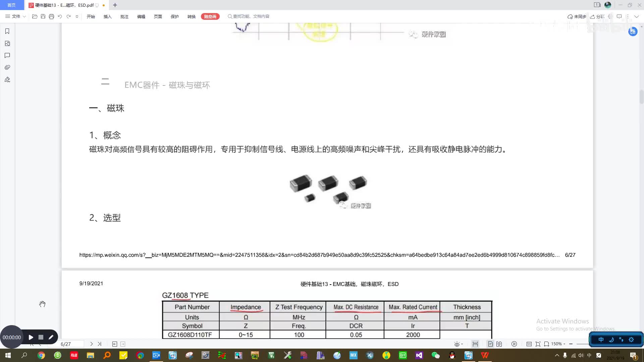
Task: Switch to the 批注 tab
Action: [124, 16]
